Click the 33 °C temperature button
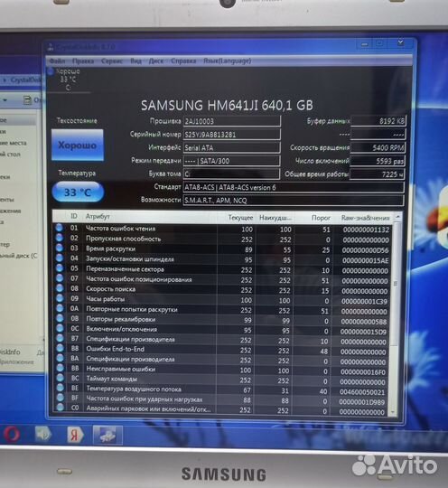The width and height of the screenshot is (448, 488). click(78, 192)
